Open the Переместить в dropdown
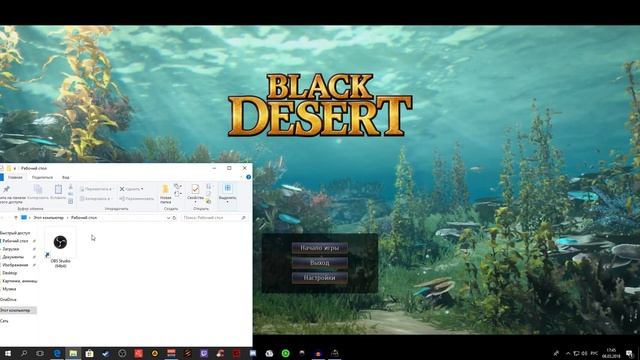This screenshot has height=360, width=640. pyautogui.click(x=96, y=189)
